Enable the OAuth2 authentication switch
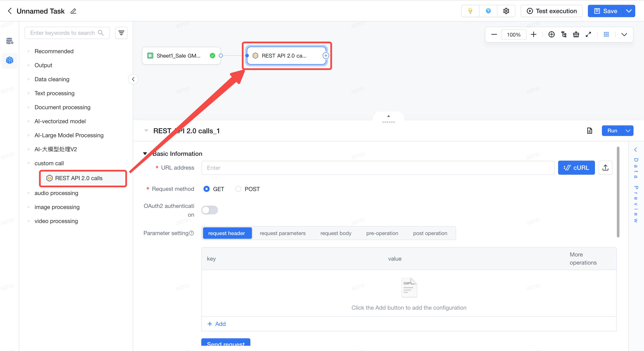The height and width of the screenshot is (351, 644). point(209,210)
